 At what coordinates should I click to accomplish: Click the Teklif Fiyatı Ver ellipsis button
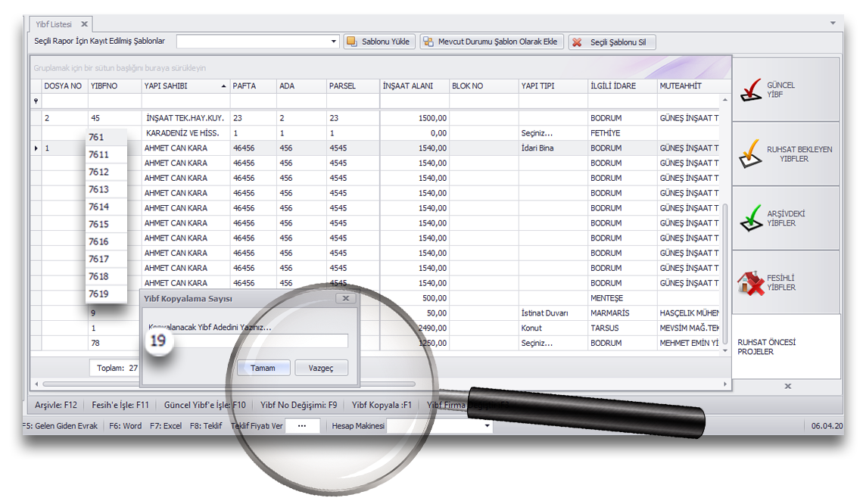pos(302,426)
